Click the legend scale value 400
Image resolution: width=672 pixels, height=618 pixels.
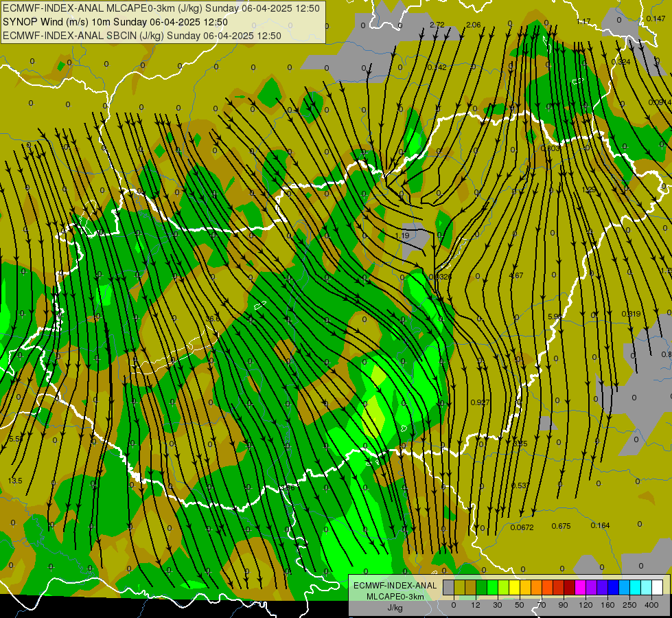click(651, 605)
